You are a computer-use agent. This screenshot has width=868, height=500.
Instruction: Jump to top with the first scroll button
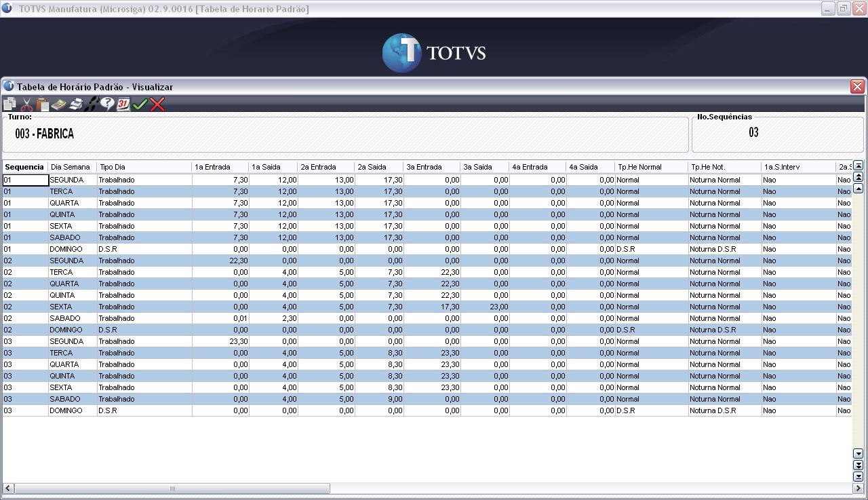coord(858,166)
